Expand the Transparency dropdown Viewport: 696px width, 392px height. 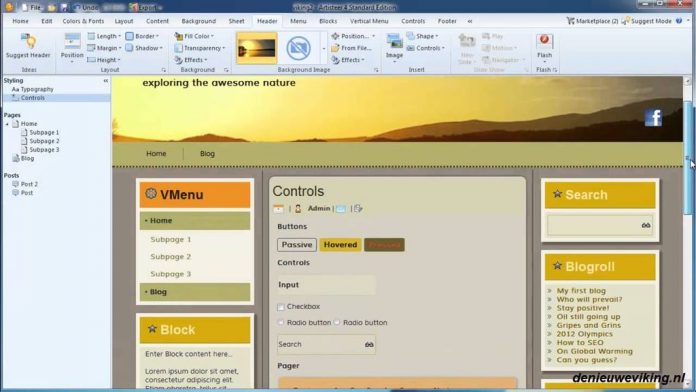coord(200,48)
